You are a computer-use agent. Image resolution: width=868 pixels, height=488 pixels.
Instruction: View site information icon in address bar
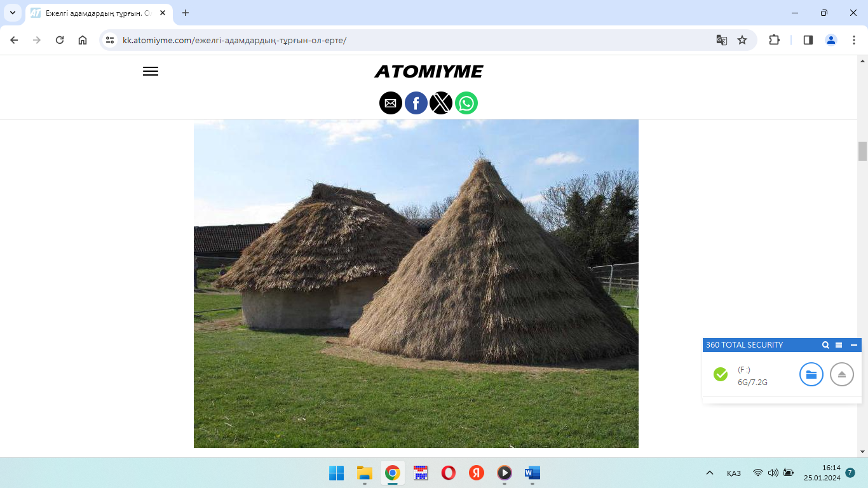point(110,40)
